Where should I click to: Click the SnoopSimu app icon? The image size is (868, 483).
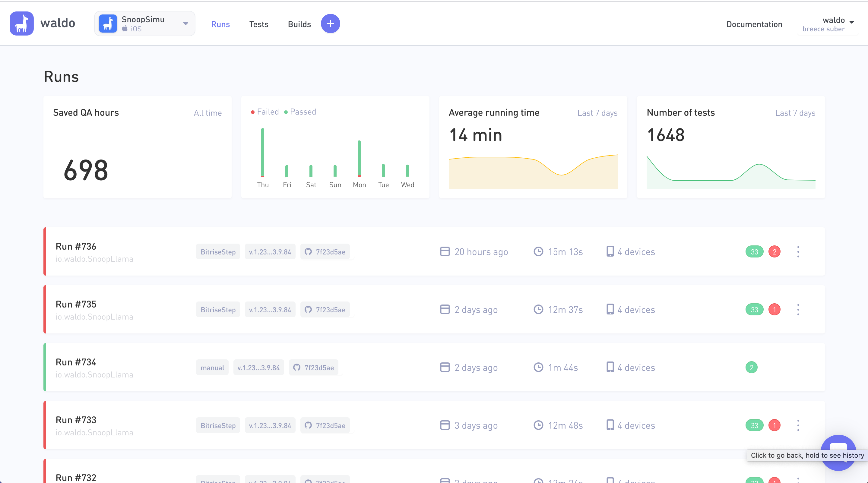(x=108, y=24)
